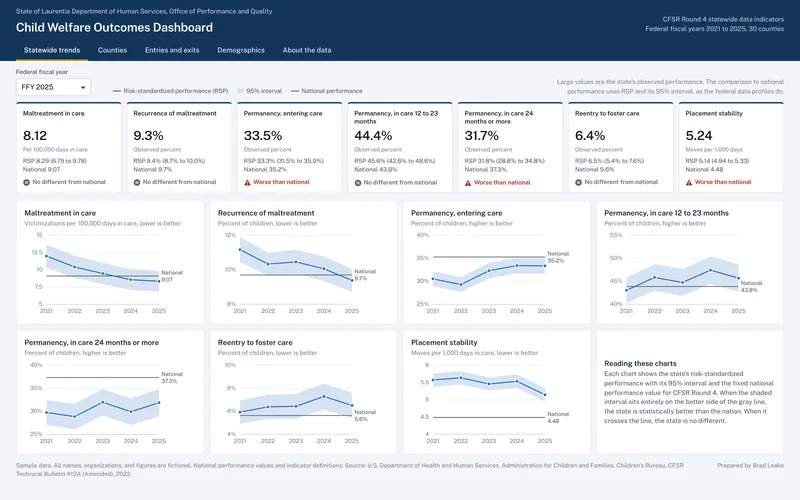This screenshot has height=500, width=800.
Task: Click the National 37.3% label in 24 months chart
Action: (x=172, y=378)
